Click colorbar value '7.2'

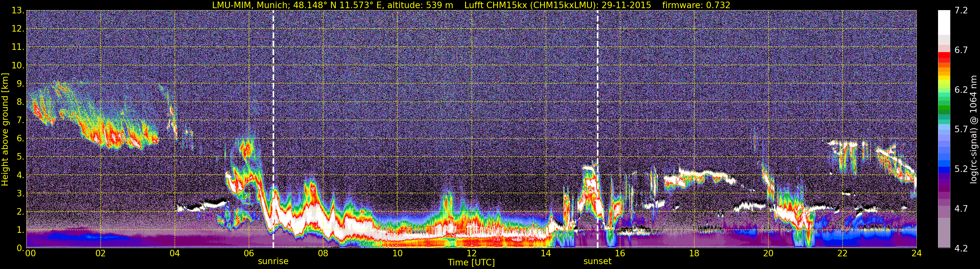[961, 10]
